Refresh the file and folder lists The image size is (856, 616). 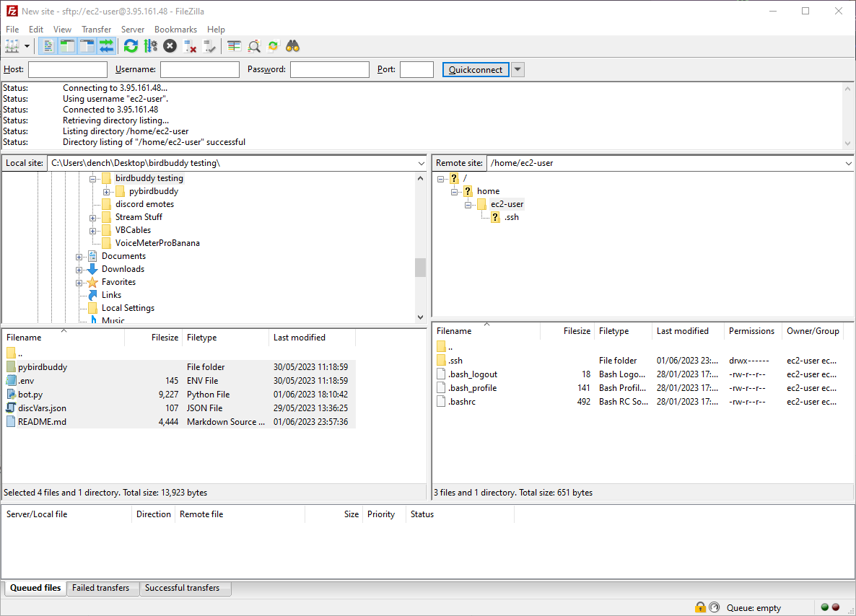(x=131, y=46)
